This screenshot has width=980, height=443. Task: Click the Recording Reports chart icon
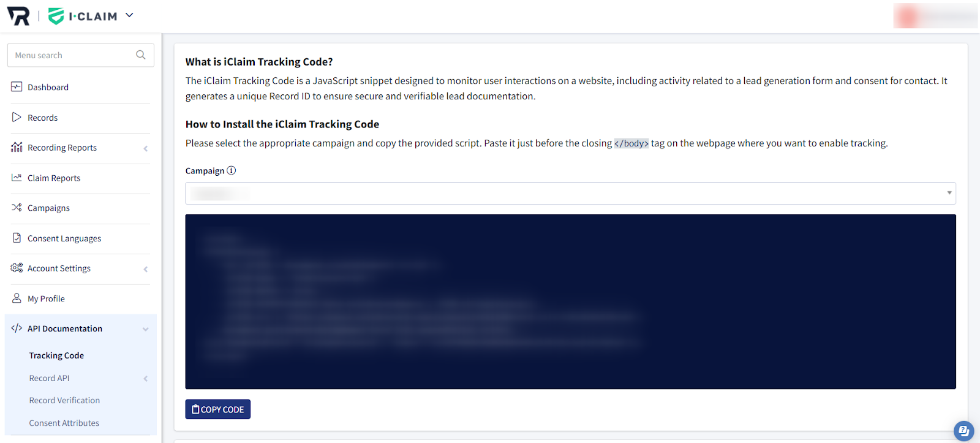pyautogui.click(x=17, y=147)
